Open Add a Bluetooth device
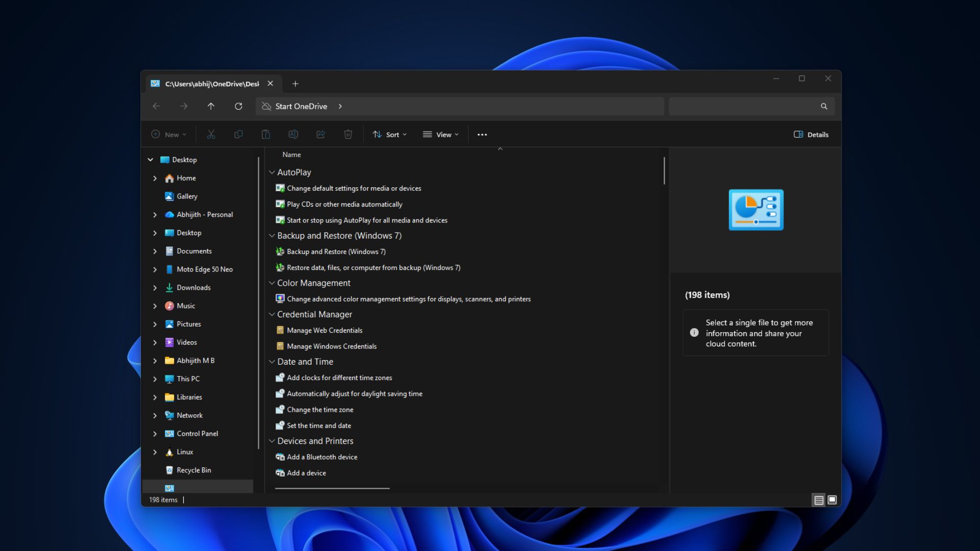Screen dimensions: 980x551 coord(322,457)
